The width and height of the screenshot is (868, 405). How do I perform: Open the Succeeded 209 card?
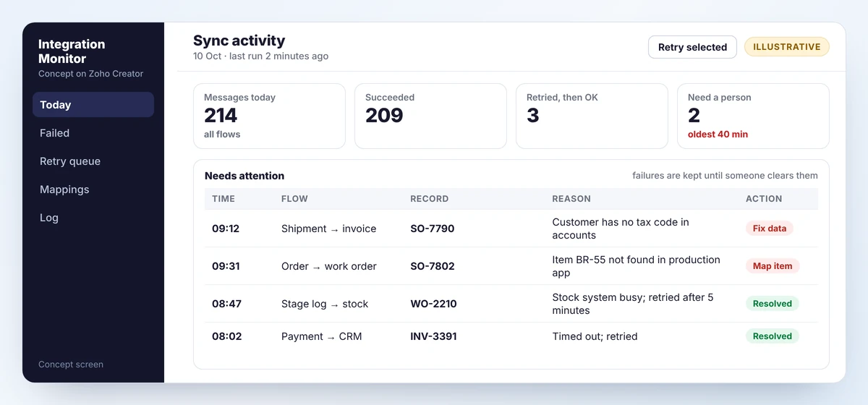click(430, 116)
